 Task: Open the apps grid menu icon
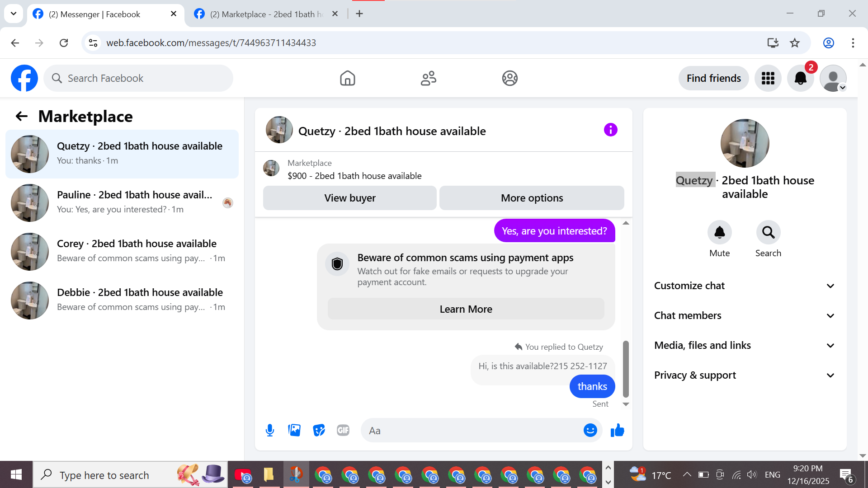(x=768, y=78)
